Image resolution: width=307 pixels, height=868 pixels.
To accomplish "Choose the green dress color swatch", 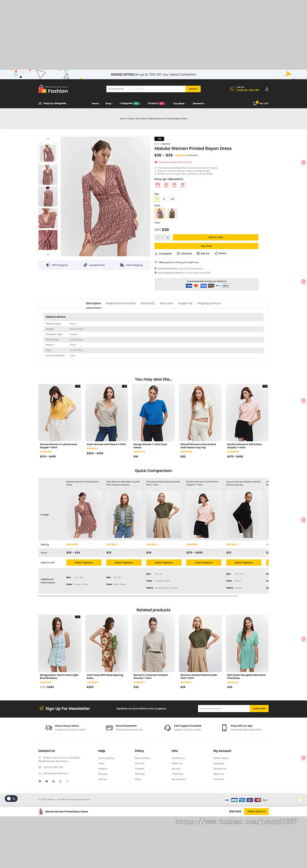I will [x=172, y=213].
